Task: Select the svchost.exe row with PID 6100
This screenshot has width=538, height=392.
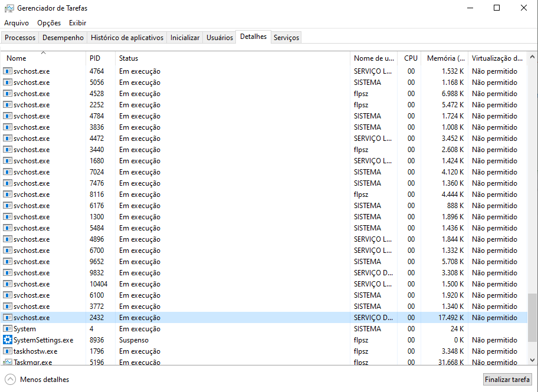Action: (264, 295)
